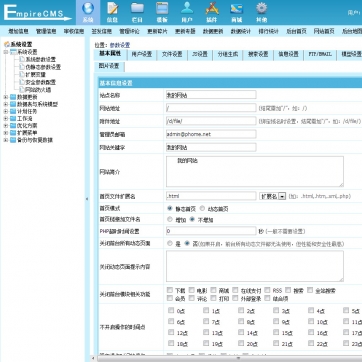The image size is (362, 362).
Task: Open the 其他 gear icon in top navigation
Action: click(x=261, y=8)
